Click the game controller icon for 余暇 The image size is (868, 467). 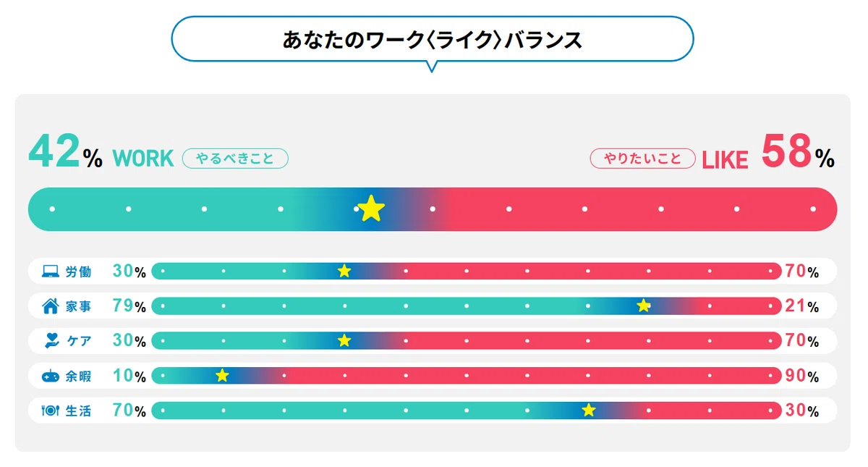coord(51,376)
